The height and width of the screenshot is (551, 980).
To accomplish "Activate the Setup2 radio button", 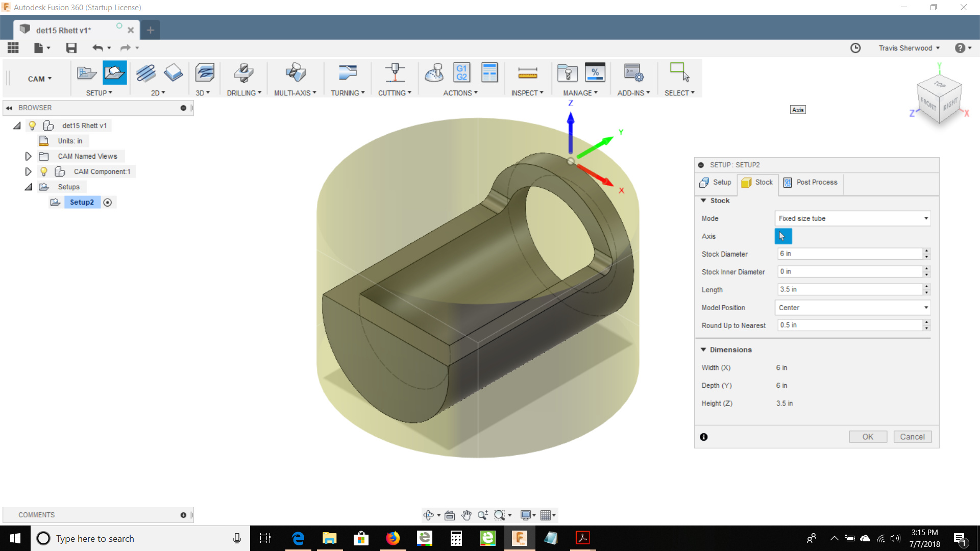I will click(x=107, y=203).
